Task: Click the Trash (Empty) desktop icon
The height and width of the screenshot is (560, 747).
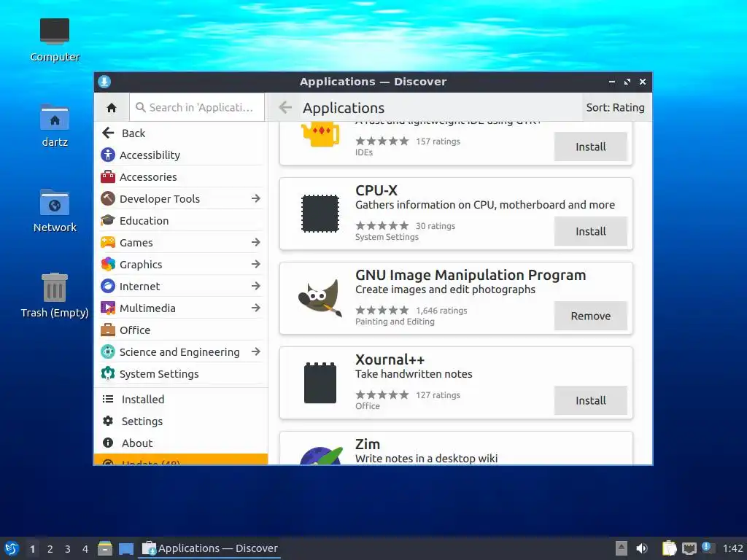Action: [x=54, y=287]
